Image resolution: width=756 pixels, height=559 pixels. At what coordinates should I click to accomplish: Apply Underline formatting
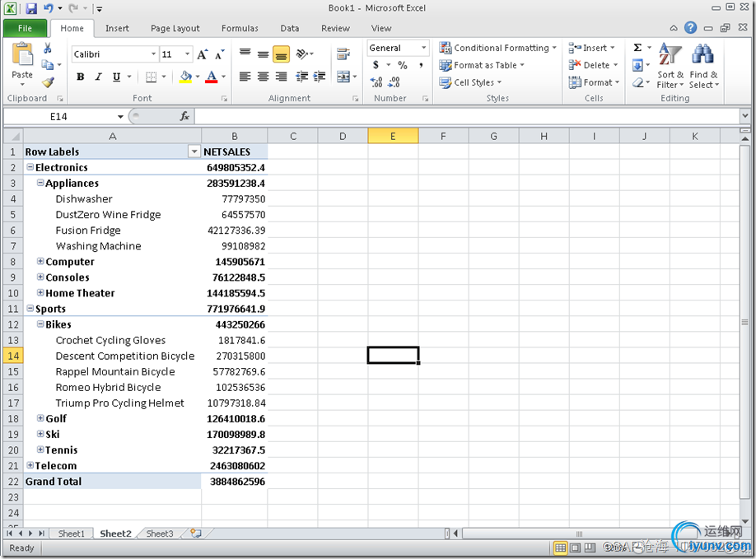(116, 77)
